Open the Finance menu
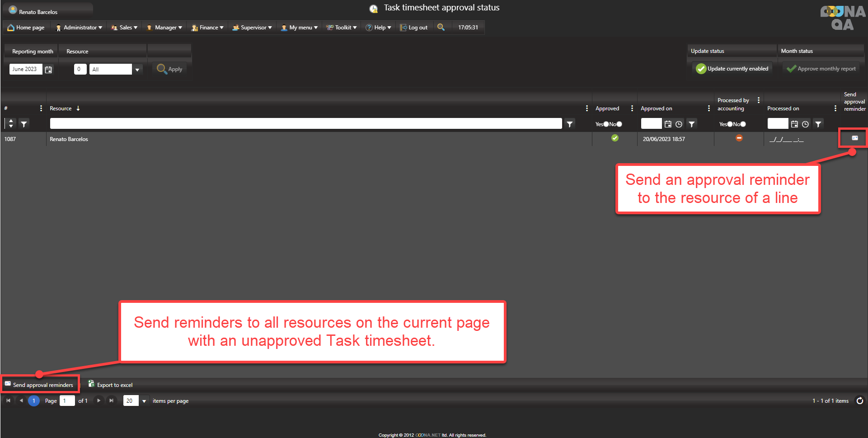This screenshot has height=438, width=868. pos(207,28)
